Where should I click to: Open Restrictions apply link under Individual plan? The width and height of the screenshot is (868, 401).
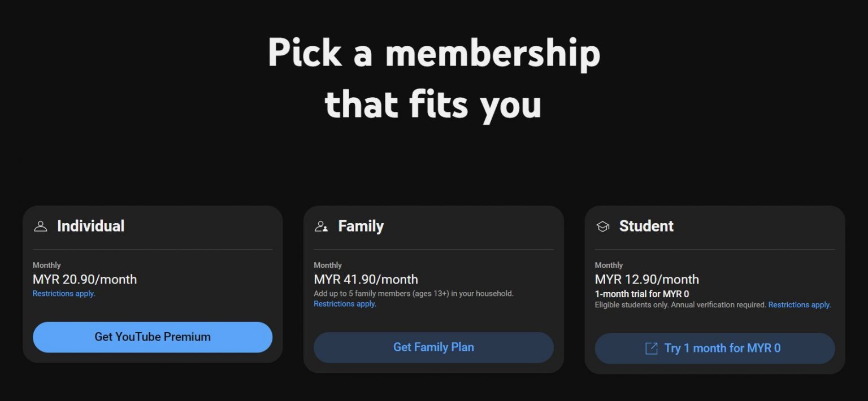click(64, 294)
